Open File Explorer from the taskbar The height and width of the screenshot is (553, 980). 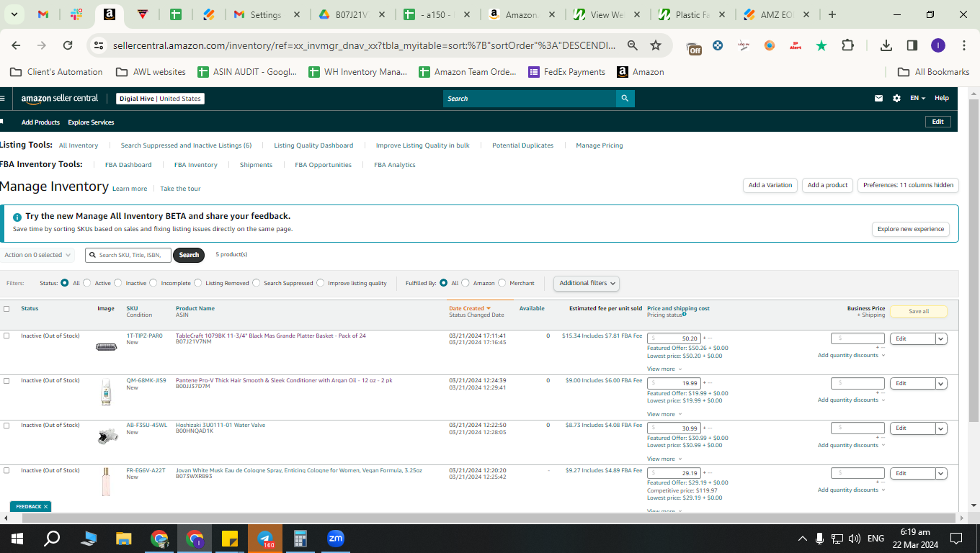coord(124,539)
